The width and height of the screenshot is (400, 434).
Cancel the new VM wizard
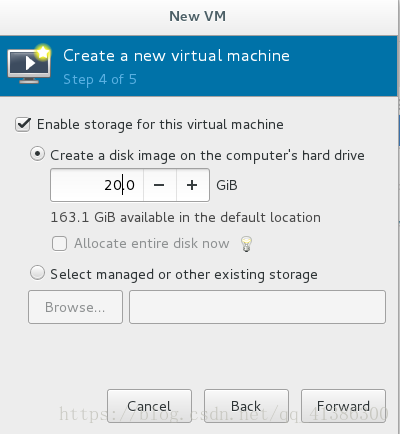pos(149,406)
